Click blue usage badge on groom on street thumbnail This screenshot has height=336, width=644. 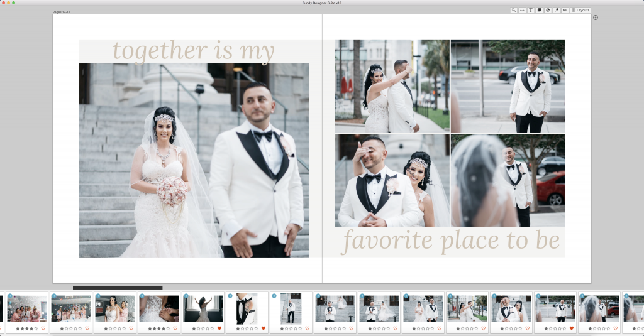click(538, 296)
